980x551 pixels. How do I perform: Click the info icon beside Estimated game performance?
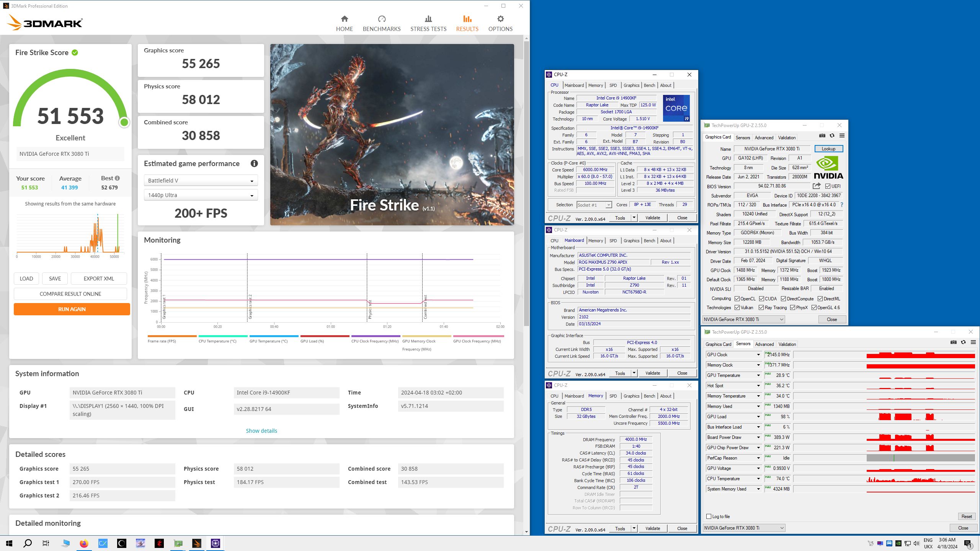[x=254, y=163]
